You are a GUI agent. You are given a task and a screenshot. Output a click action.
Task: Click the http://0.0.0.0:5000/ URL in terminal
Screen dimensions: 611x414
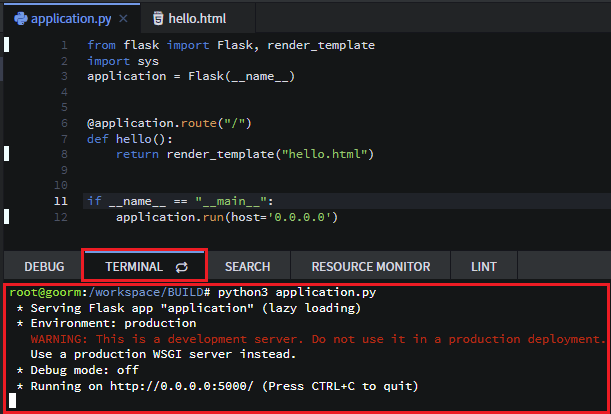coord(182,386)
